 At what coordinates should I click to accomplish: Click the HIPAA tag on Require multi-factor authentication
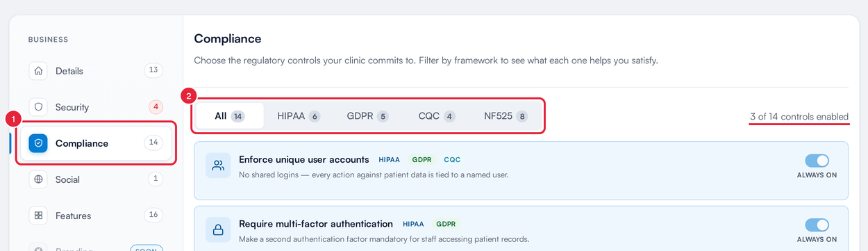pos(413,224)
